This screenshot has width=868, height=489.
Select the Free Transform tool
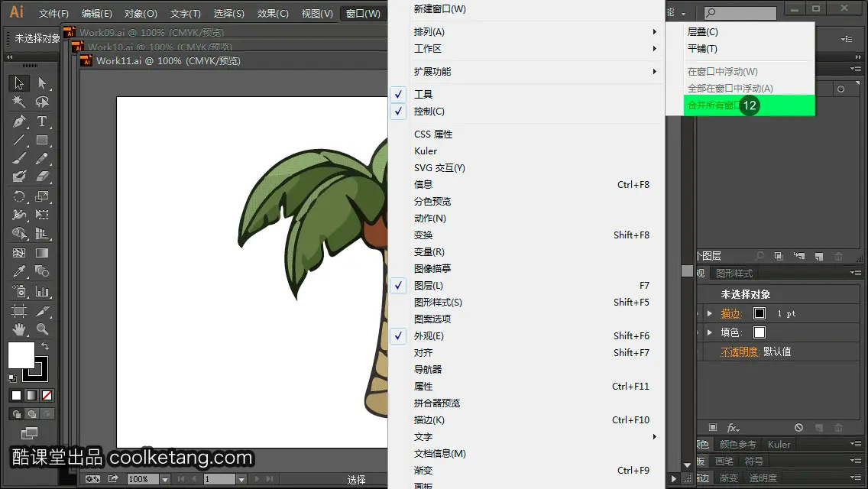click(42, 215)
